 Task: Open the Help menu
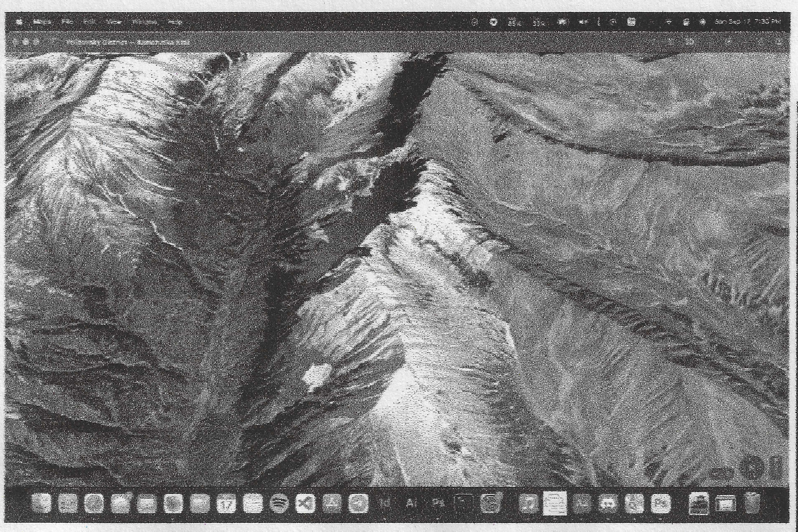pyautogui.click(x=175, y=22)
